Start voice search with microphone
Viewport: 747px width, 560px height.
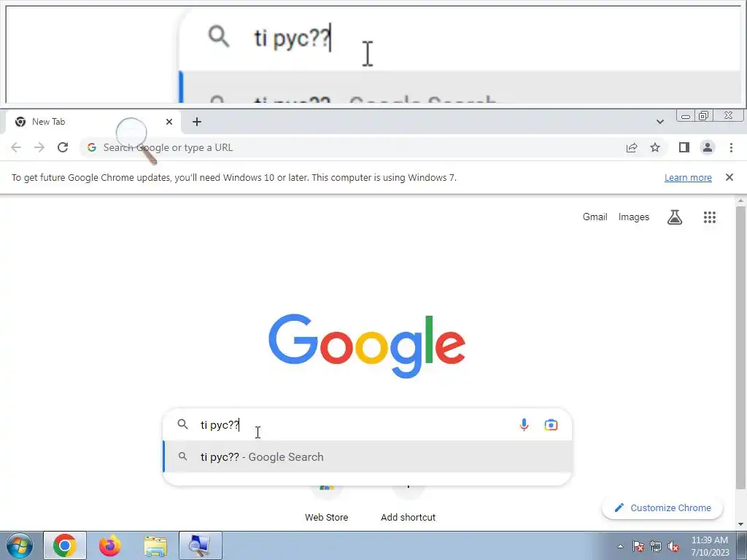pos(524,424)
